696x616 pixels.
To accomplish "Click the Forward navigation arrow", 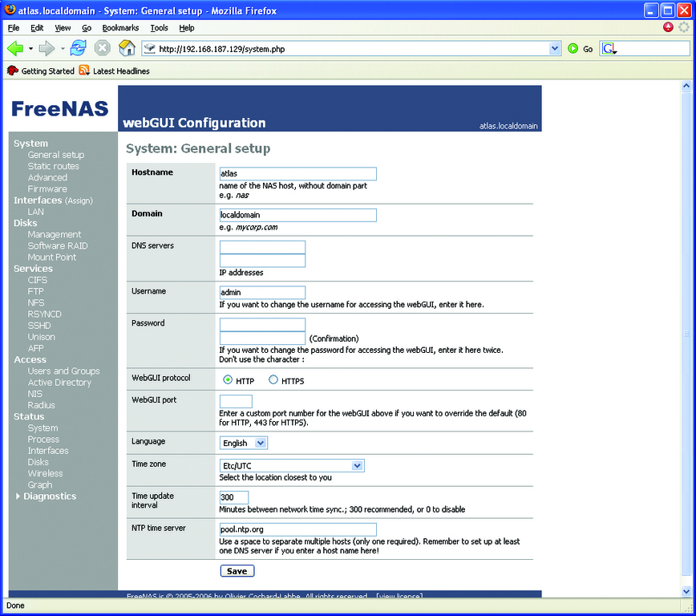I will 47,49.
